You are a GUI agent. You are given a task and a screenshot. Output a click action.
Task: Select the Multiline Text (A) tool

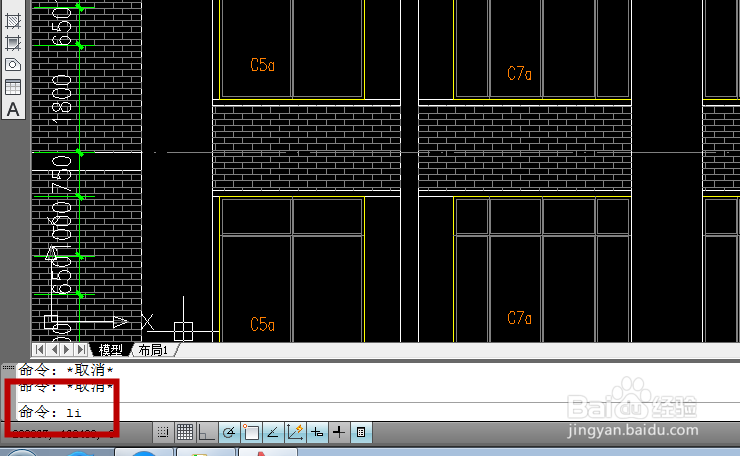(x=13, y=110)
